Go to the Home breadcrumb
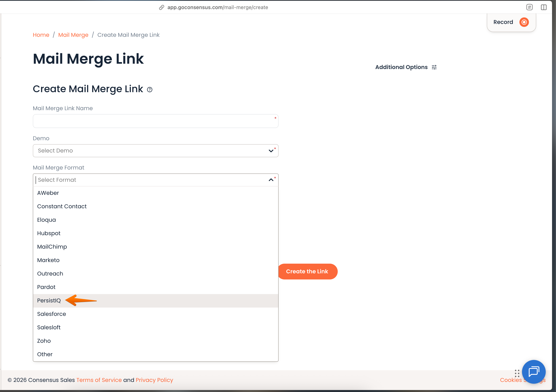 [41, 35]
